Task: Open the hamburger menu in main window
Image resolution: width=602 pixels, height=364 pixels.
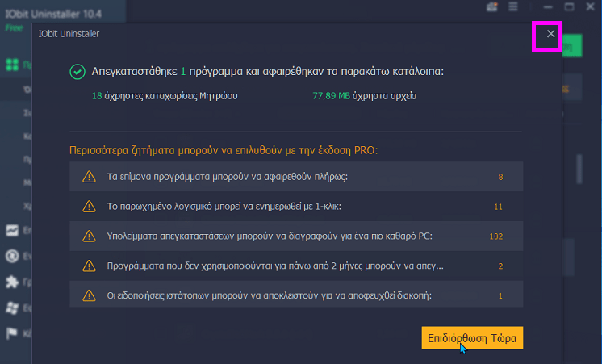Action: pyautogui.click(x=513, y=6)
